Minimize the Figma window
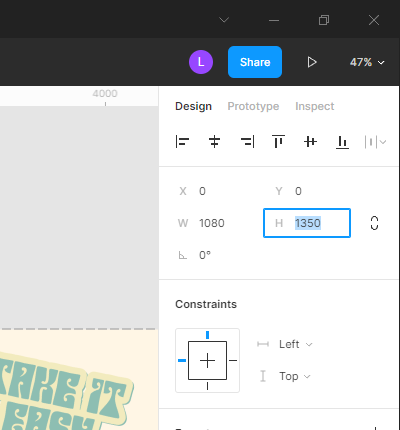This screenshot has height=430, width=400. click(274, 20)
